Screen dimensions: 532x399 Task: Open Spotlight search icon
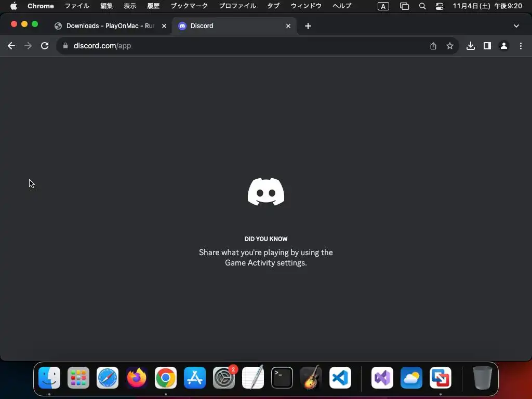pos(422,6)
